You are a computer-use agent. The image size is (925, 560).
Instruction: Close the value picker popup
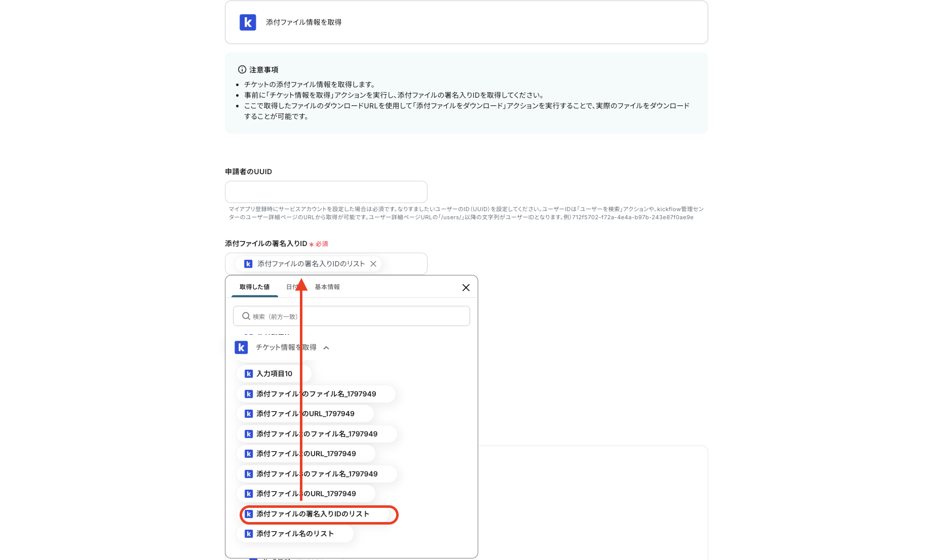pos(466,288)
